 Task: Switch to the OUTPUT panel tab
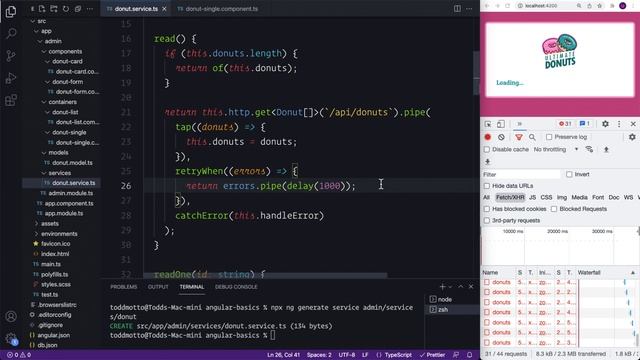pyautogui.click(x=158, y=287)
